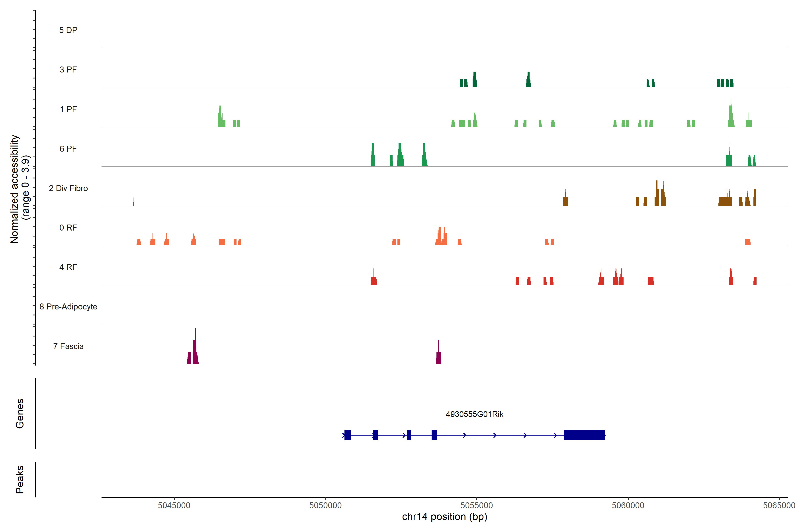Click the 1 PF track label
The width and height of the screenshot is (798, 532).
[68, 109]
